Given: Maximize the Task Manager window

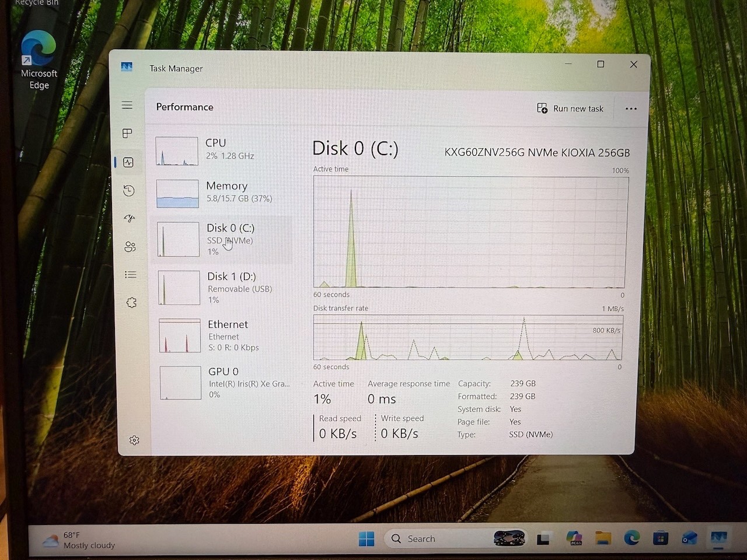Looking at the screenshot, I should click(x=601, y=64).
